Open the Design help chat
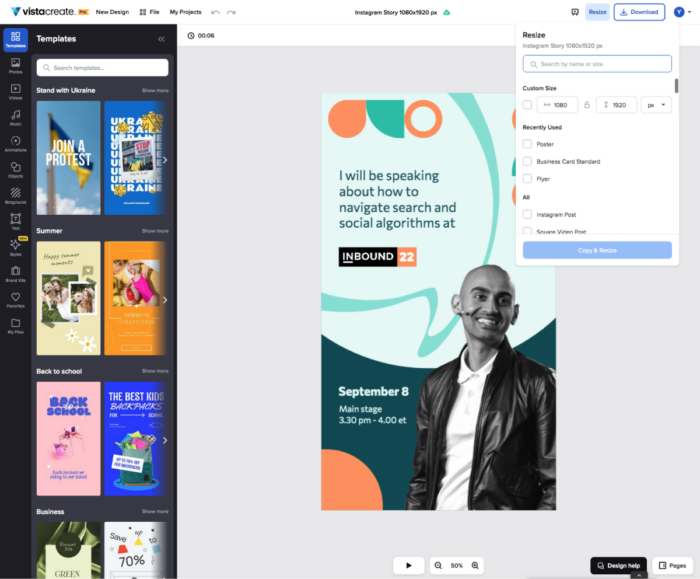The width and height of the screenshot is (700, 579). pyautogui.click(x=618, y=566)
